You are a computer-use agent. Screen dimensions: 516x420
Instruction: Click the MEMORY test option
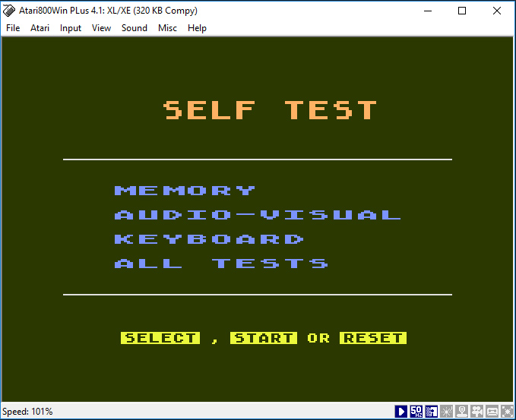click(x=185, y=191)
